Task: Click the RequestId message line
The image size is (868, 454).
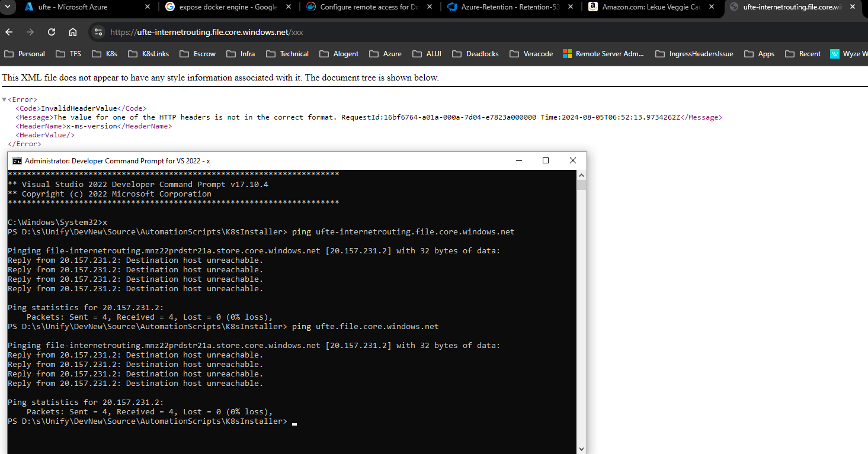Action: point(369,117)
